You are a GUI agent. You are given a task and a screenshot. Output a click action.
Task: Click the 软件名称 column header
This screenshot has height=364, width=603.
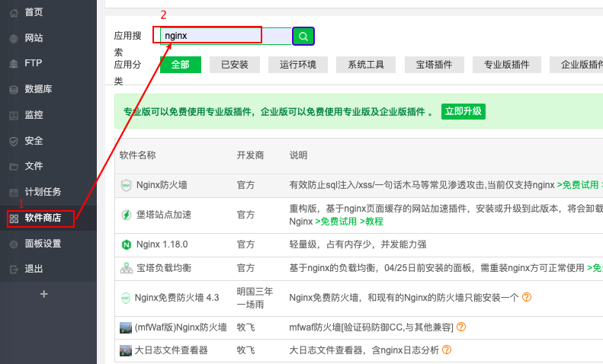coord(138,155)
